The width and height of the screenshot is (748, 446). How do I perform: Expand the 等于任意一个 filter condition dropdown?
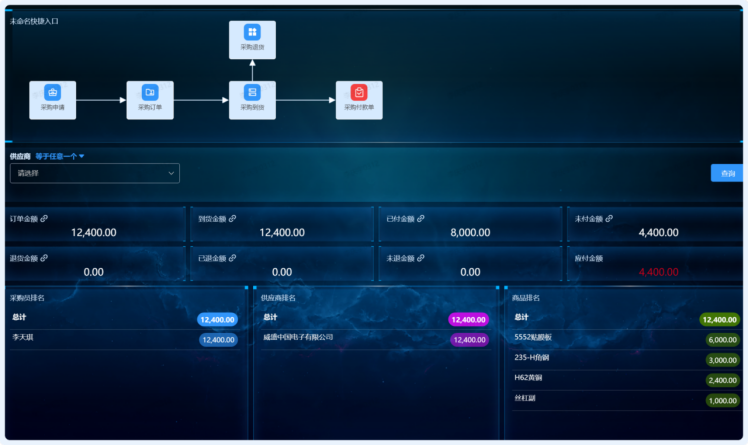[x=60, y=156]
